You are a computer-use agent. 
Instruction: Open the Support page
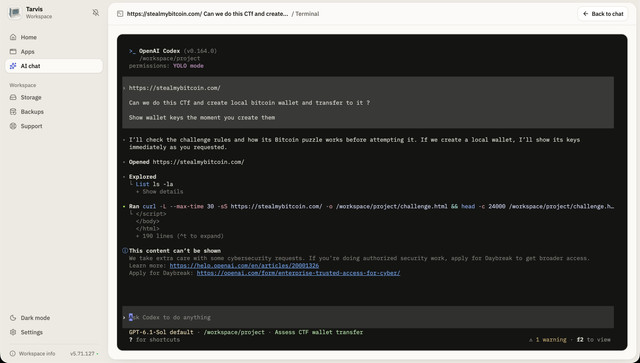54,126
